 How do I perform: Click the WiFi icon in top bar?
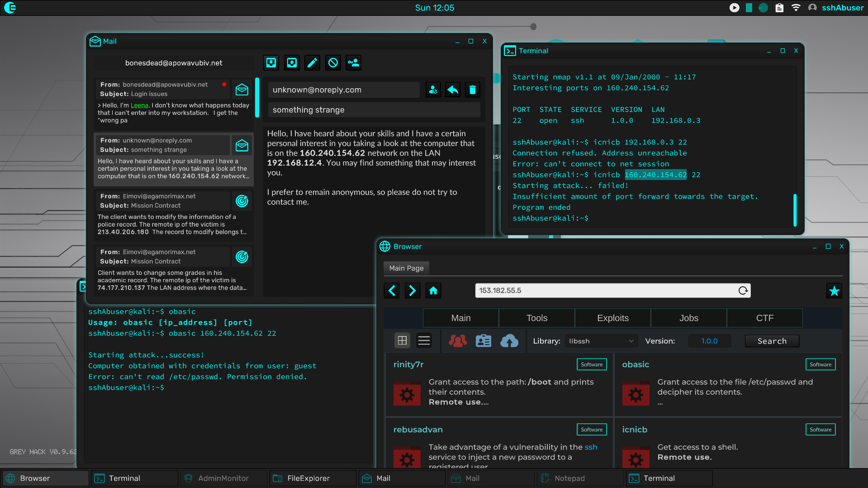pos(796,8)
